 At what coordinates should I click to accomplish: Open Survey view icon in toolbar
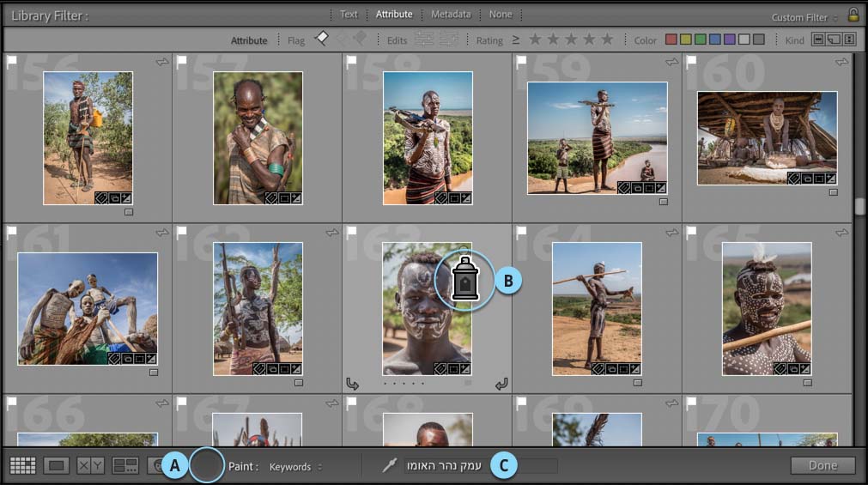(125, 465)
